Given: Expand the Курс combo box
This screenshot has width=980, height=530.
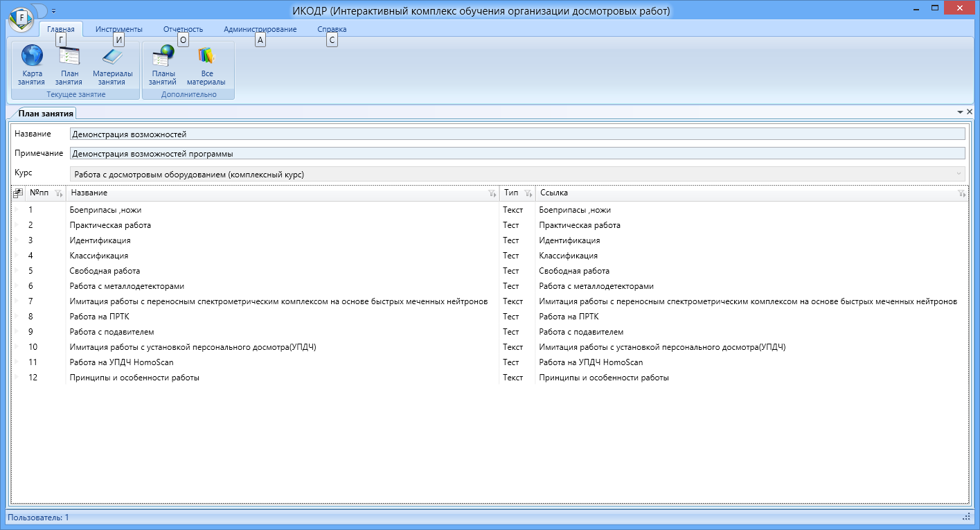Looking at the screenshot, I should tap(959, 174).
